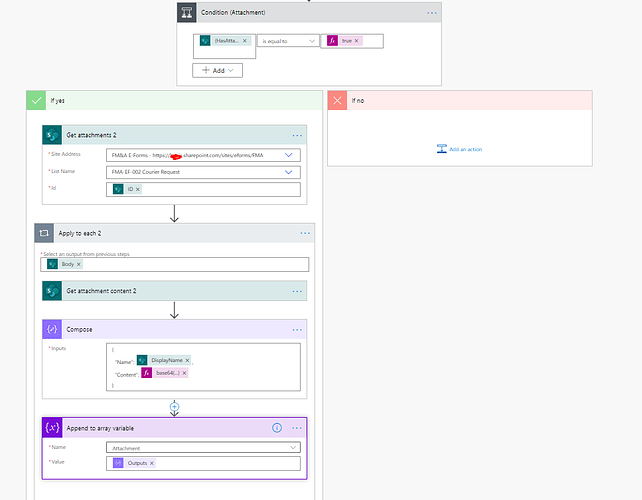Screen dimensions: 642x500
Task: Click the Value input field of Append action
Action: 203,463
